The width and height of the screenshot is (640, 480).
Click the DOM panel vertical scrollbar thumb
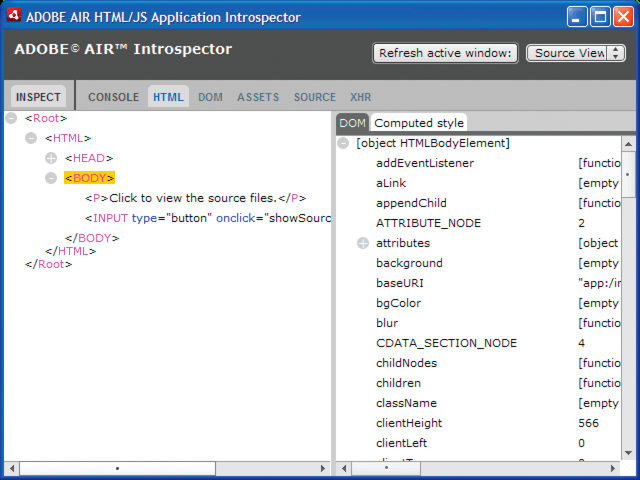point(629,175)
